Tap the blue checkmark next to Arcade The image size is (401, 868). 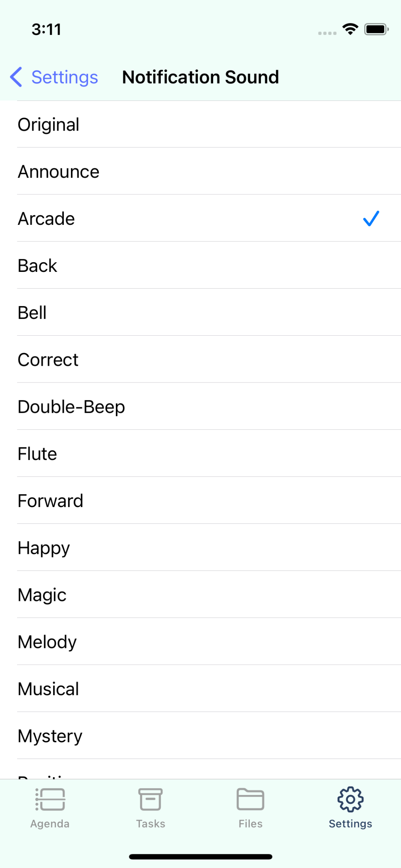(371, 218)
